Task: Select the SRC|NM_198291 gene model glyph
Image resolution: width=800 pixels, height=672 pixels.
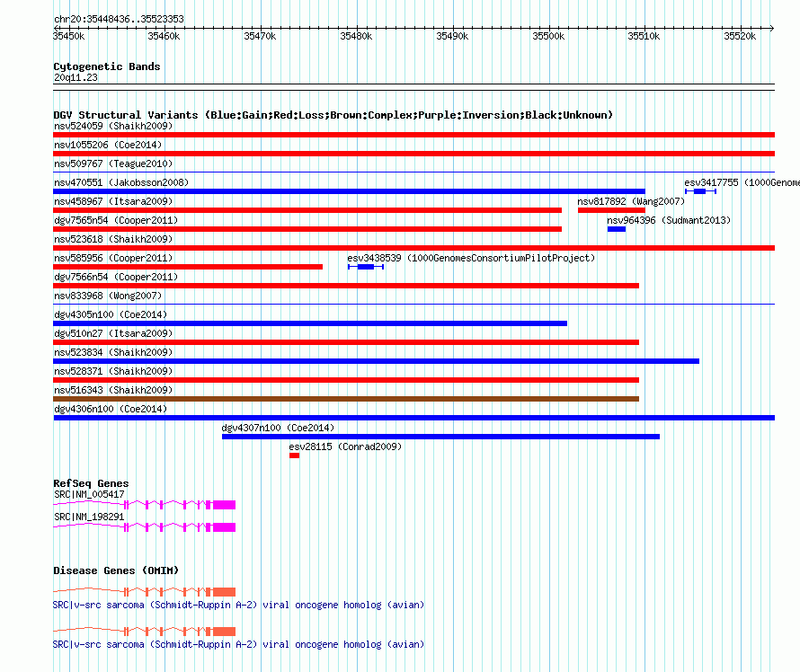Action: pos(145,527)
